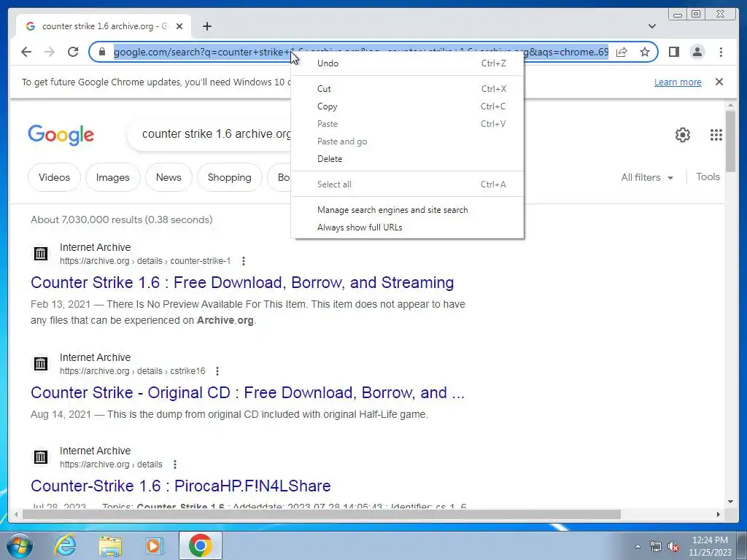The width and height of the screenshot is (747, 560).
Task: Open Counter-Strike 1.6 : PirocaHP.F!N4LShare result
Action: point(181,486)
